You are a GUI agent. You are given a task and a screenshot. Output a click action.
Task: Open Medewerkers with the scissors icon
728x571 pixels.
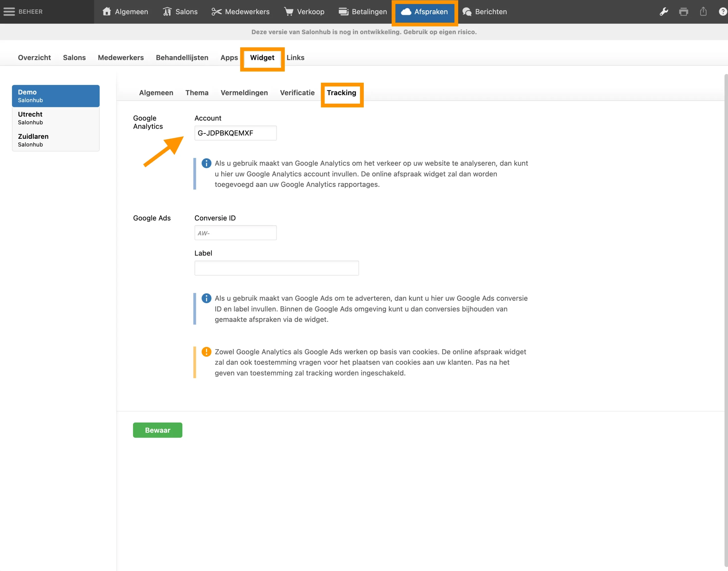click(x=241, y=12)
